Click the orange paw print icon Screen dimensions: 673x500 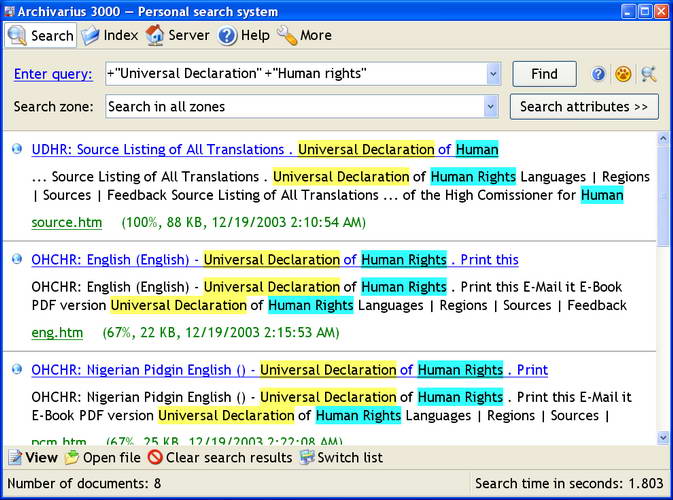pyautogui.click(x=623, y=74)
